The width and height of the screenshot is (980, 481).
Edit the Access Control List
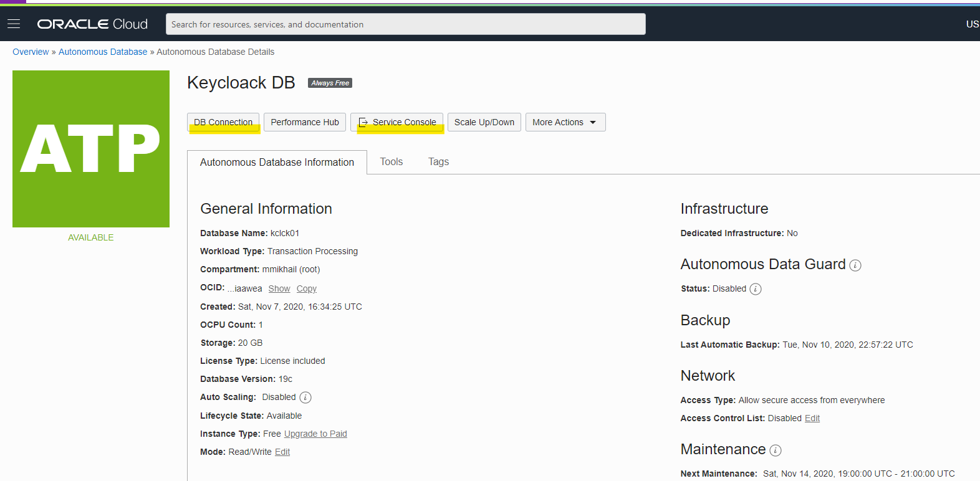point(812,418)
